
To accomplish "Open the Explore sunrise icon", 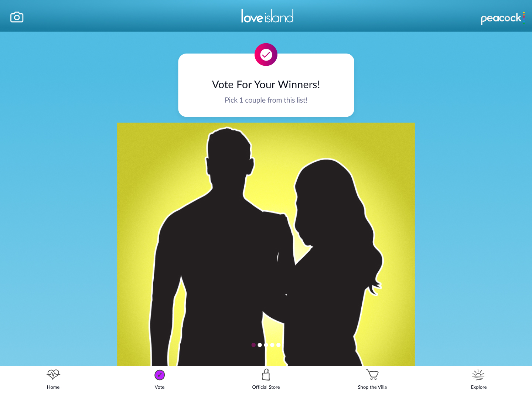I will click(478, 375).
